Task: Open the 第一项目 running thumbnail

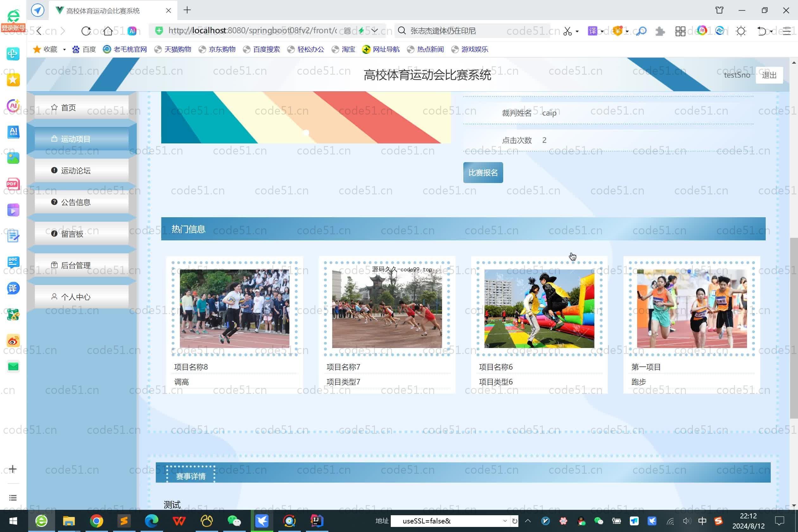Action: pos(692,308)
